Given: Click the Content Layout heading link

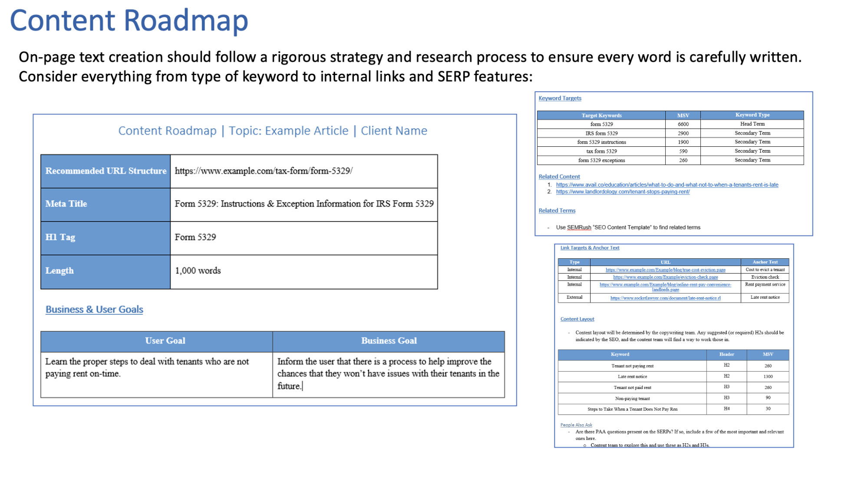Looking at the screenshot, I should click(577, 319).
